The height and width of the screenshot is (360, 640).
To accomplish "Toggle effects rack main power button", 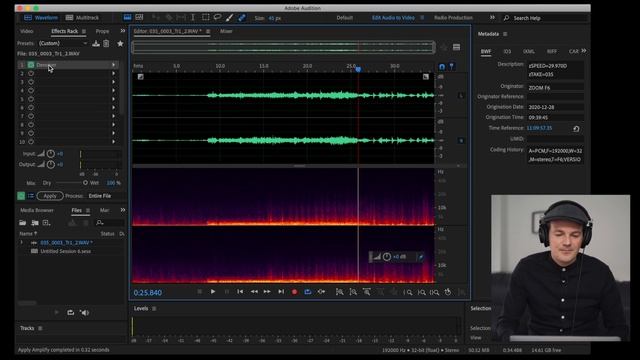I will 21,196.
